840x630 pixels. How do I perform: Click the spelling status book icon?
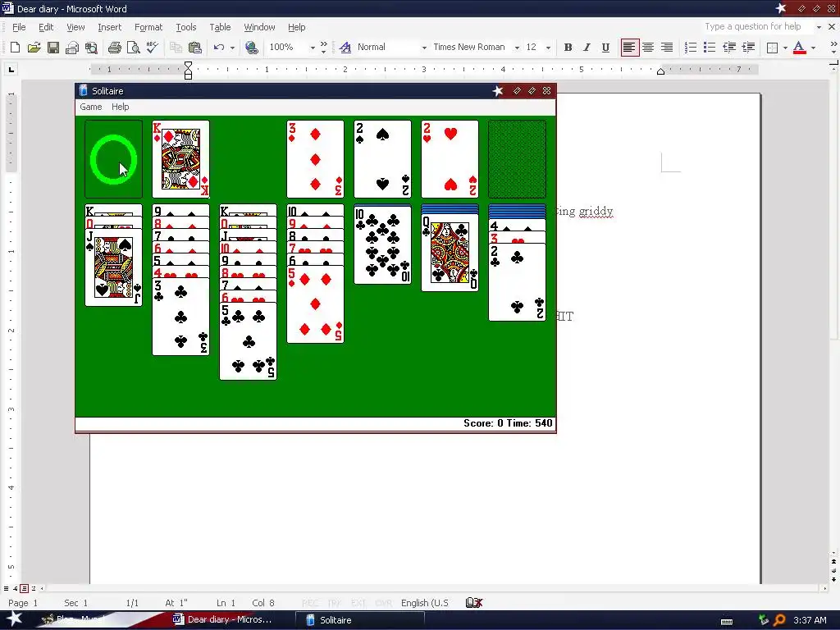[x=474, y=603]
